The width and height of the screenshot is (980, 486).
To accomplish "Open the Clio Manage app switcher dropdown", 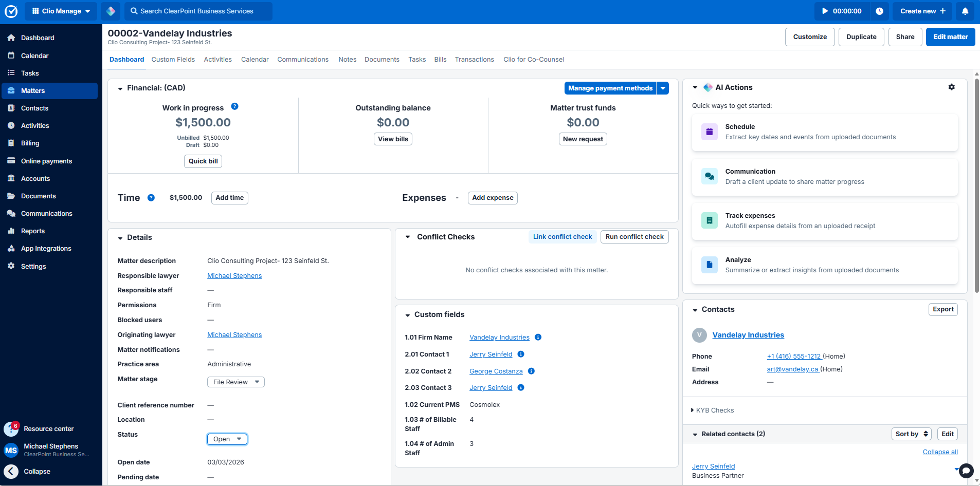I will pyautogui.click(x=61, y=11).
